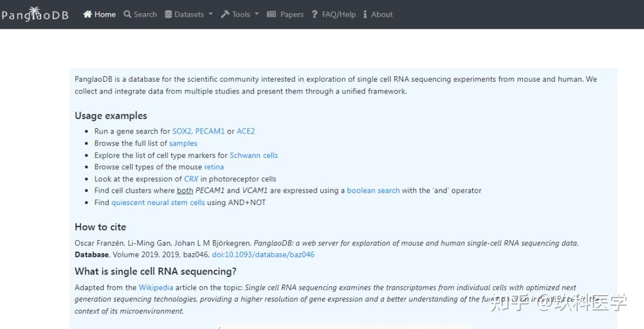Follow the doi:10.1093/database/baz046 link
The height and width of the screenshot is (329, 644).
(x=263, y=254)
